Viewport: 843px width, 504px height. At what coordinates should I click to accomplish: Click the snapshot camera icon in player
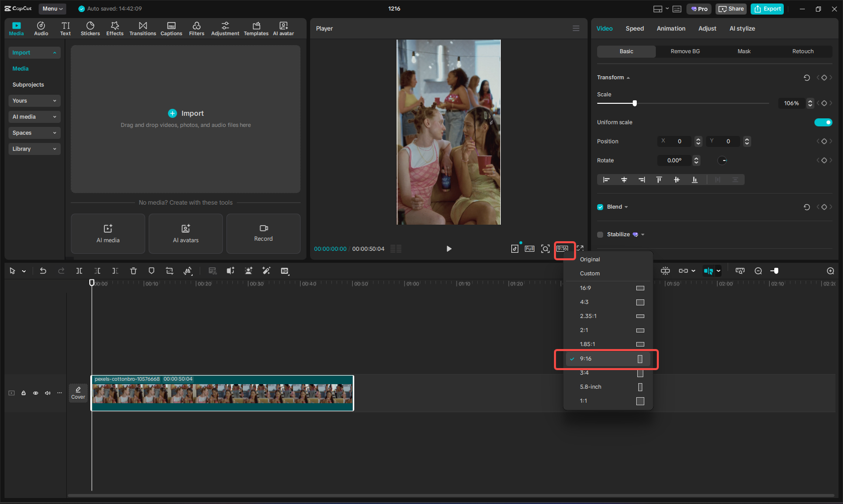coord(545,248)
